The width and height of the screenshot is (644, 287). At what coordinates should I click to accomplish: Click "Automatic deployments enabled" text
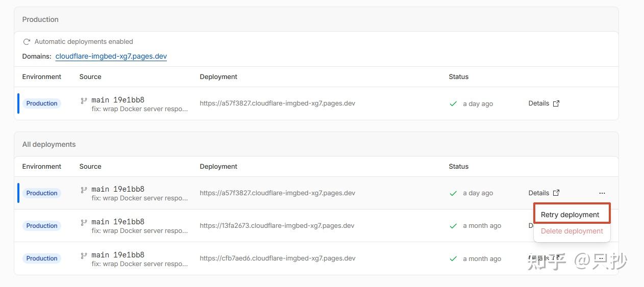click(x=84, y=42)
